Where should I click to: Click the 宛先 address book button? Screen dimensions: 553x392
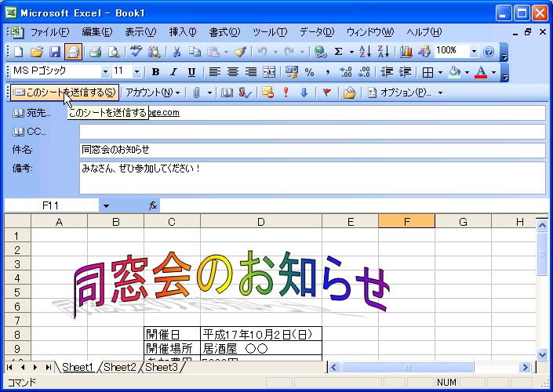[x=31, y=113]
